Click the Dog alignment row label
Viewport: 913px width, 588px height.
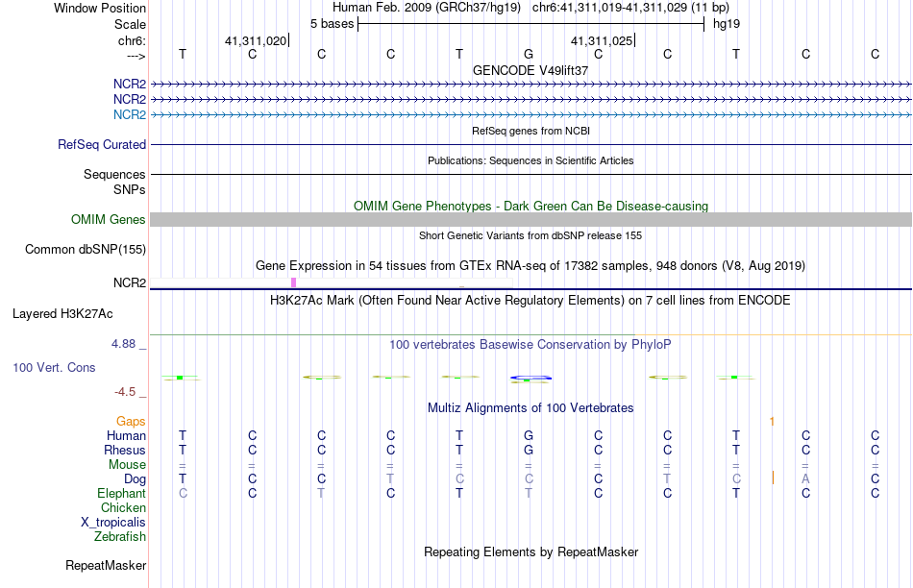coord(135,479)
